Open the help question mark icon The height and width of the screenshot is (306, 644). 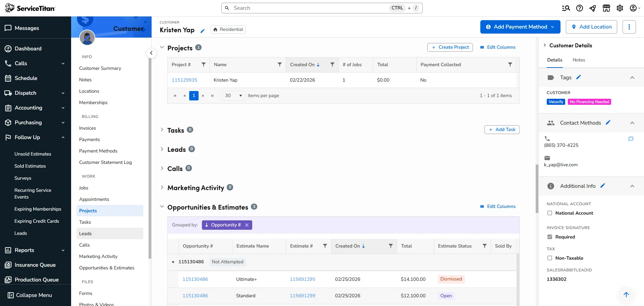[579, 8]
